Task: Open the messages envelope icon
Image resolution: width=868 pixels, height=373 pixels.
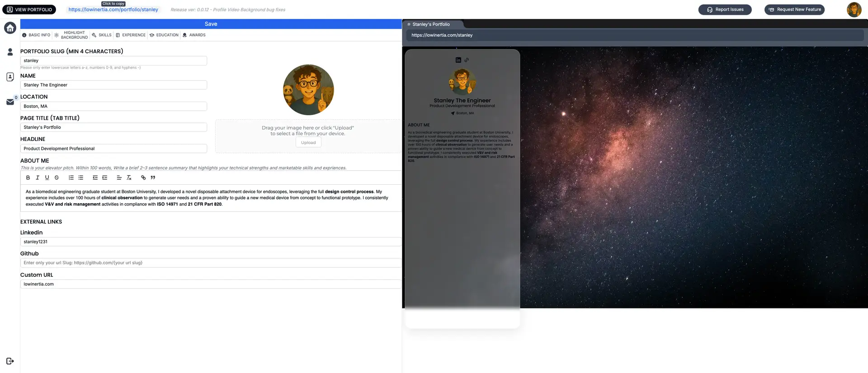Action: [x=10, y=102]
